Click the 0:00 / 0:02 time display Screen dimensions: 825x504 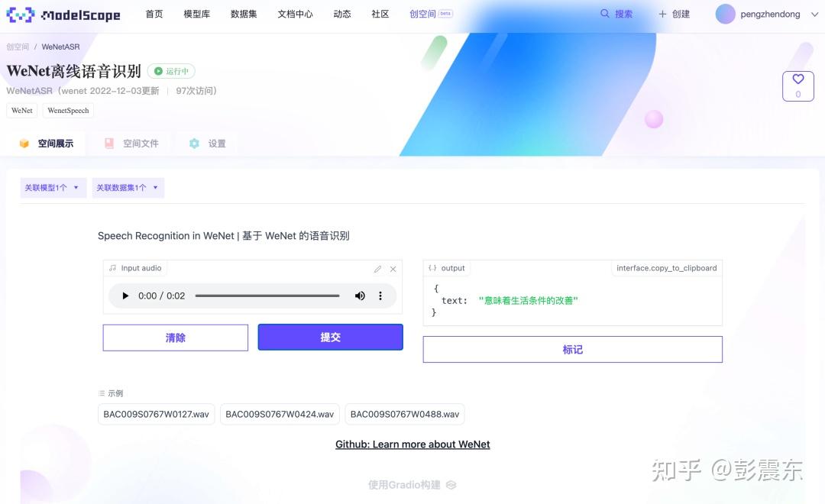click(x=161, y=296)
